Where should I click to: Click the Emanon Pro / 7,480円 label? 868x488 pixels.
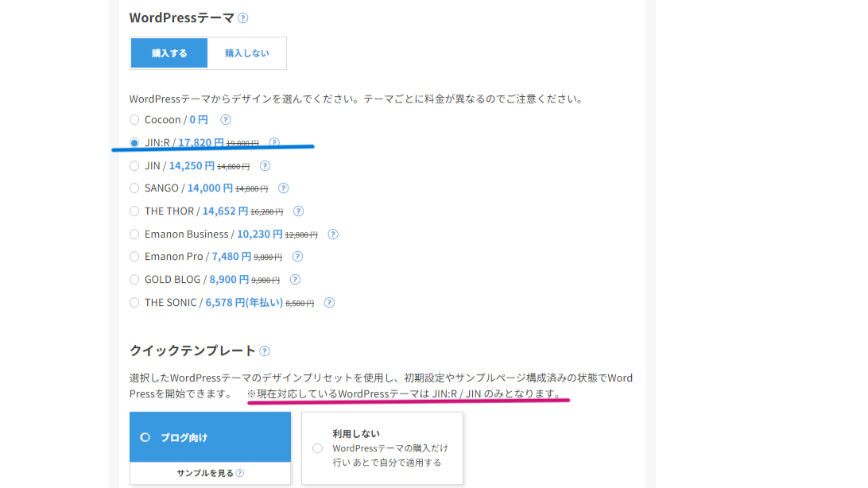[x=198, y=257]
